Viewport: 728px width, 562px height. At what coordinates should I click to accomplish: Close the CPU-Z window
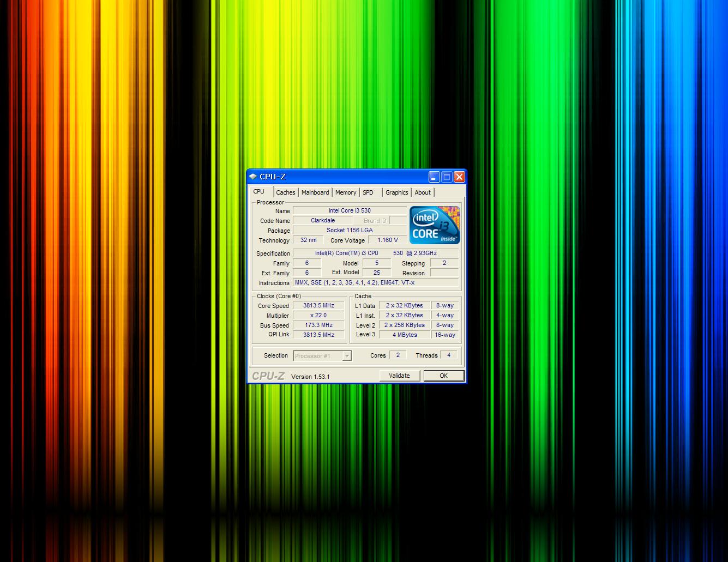pyautogui.click(x=459, y=177)
